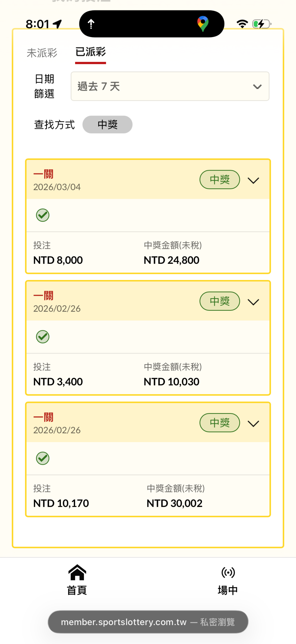296x644 pixels.
Task: Expand the NTD 10,170 ticket chevron
Action: tap(253, 423)
